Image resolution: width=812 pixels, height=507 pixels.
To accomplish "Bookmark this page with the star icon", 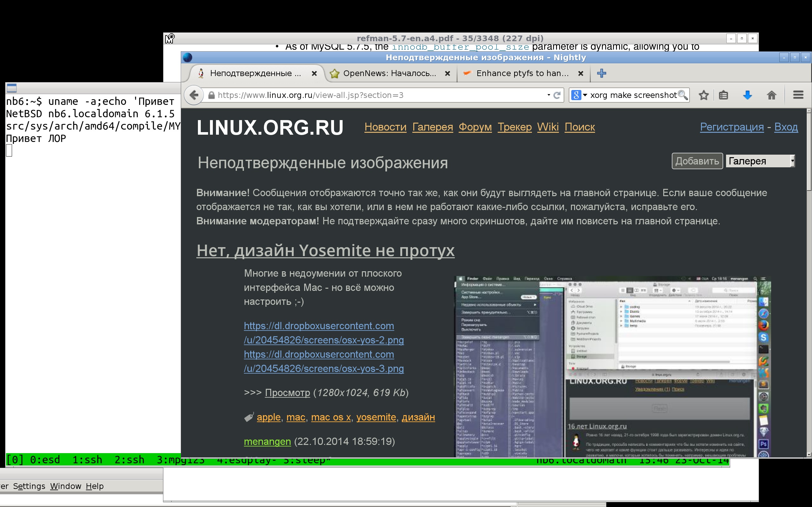I will (x=704, y=95).
